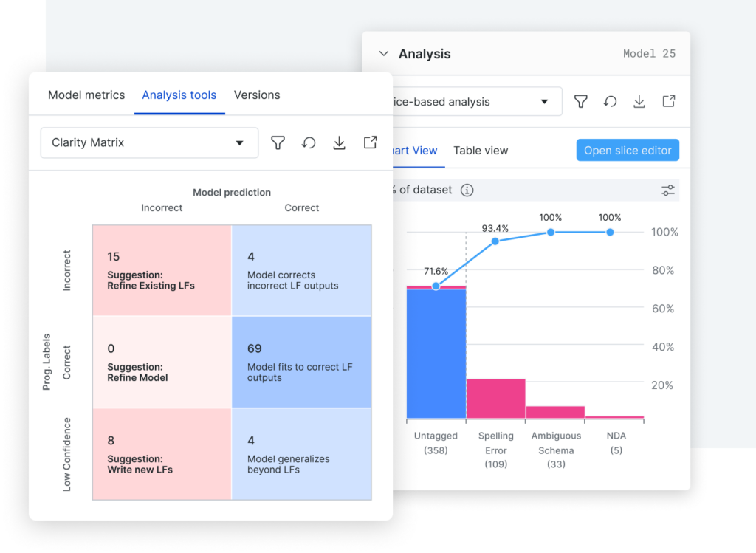Screen dimensions: 756x553
Task: Click the filter icon beside Clarity Matrix
Action: [278, 142]
